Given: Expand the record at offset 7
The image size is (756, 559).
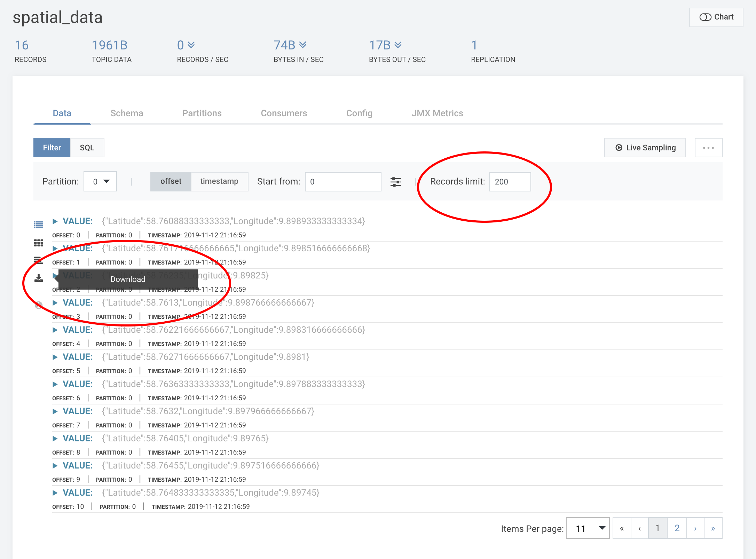Looking at the screenshot, I should (x=55, y=411).
